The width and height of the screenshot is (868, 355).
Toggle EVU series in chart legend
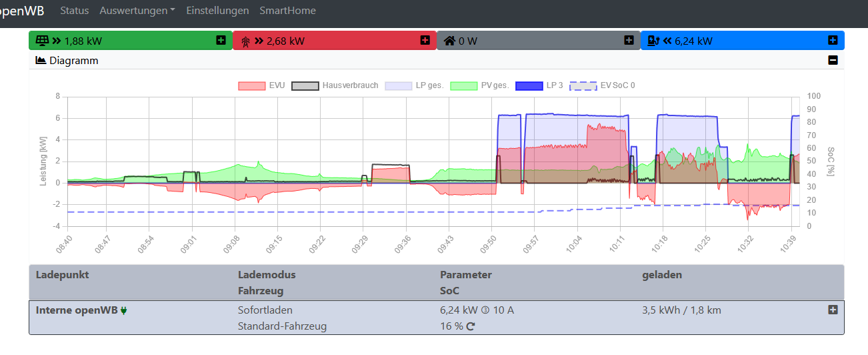click(x=251, y=85)
